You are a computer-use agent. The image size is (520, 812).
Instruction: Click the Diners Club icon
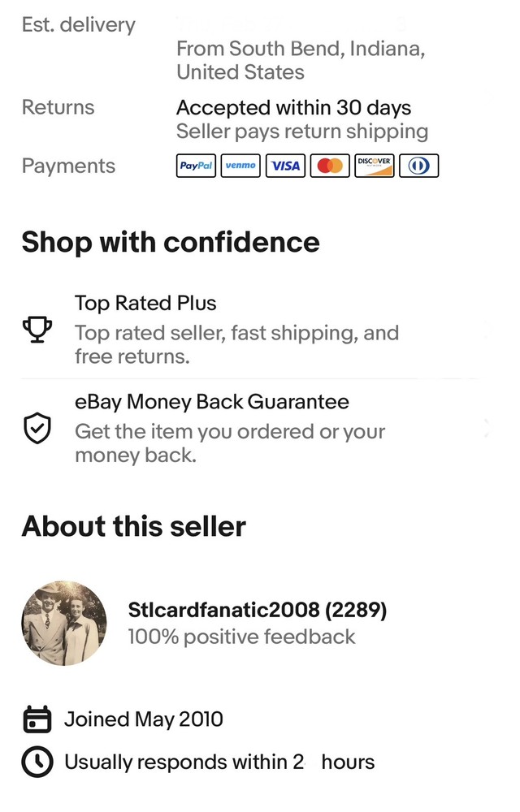(x=419, y=166)
